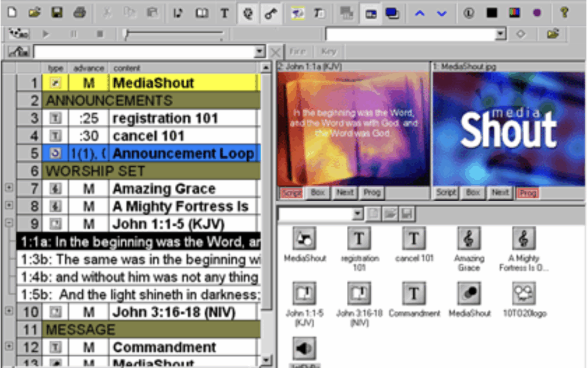Select the Announcement Loop row in script
The image size is (588, 368).
point(182,153)
